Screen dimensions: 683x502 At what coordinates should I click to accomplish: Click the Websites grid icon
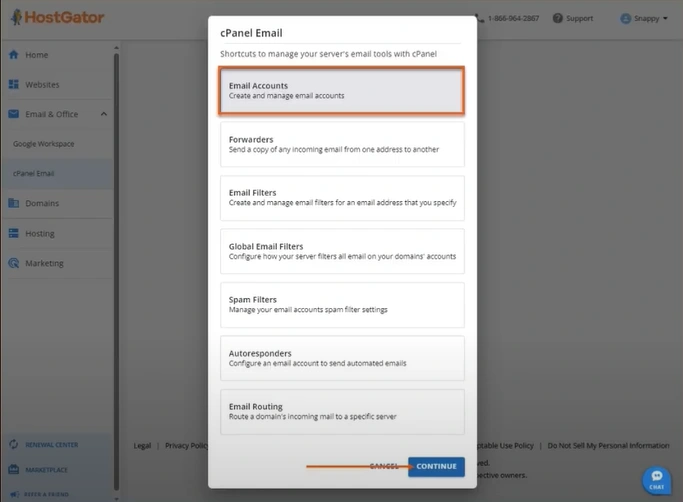[x=14, y=84]
